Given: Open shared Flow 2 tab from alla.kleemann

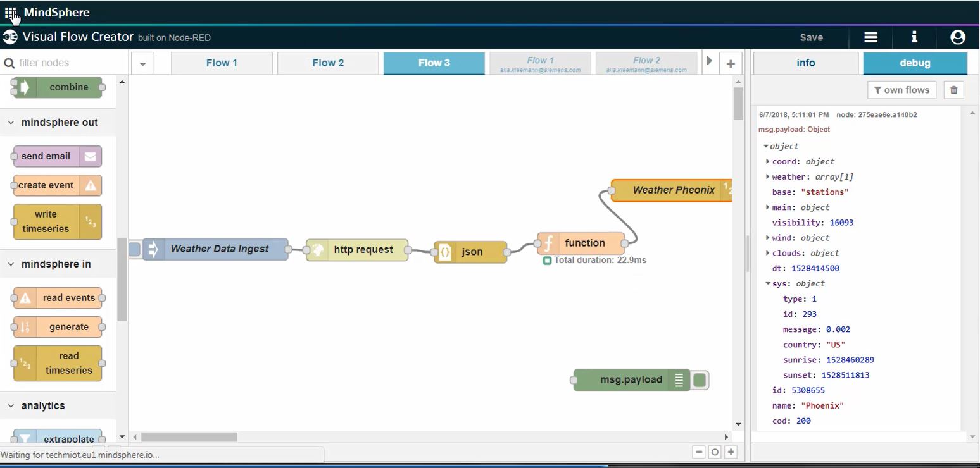Looking at the screenshot, I should click(x=646, y=63).
